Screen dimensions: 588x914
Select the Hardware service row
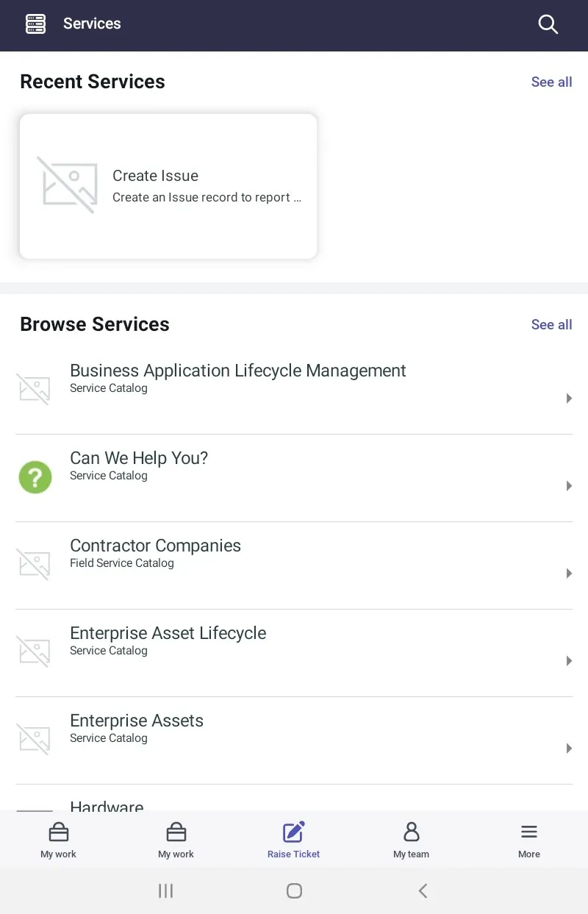[x=294, y=798]
